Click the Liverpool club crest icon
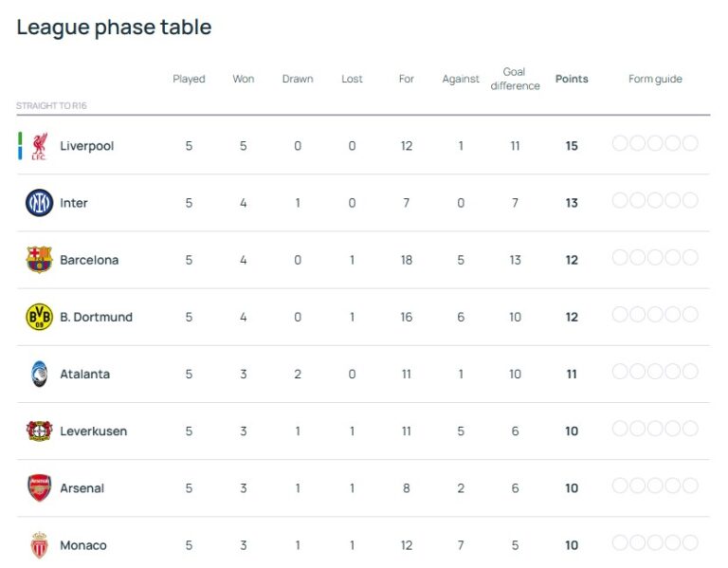This screenshot has height=568, width=728. [x=39, y=145]
